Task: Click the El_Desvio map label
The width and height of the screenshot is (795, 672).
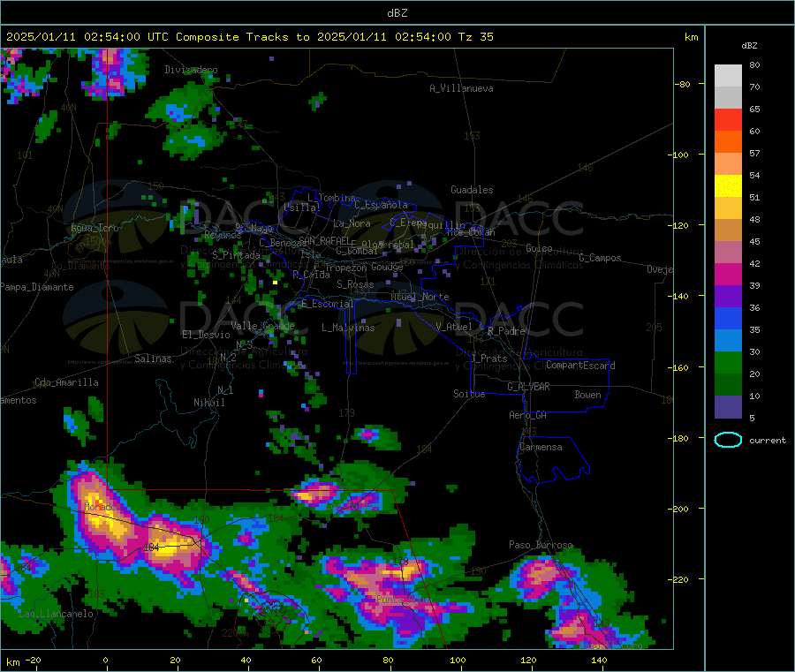Action: (207, 335)
